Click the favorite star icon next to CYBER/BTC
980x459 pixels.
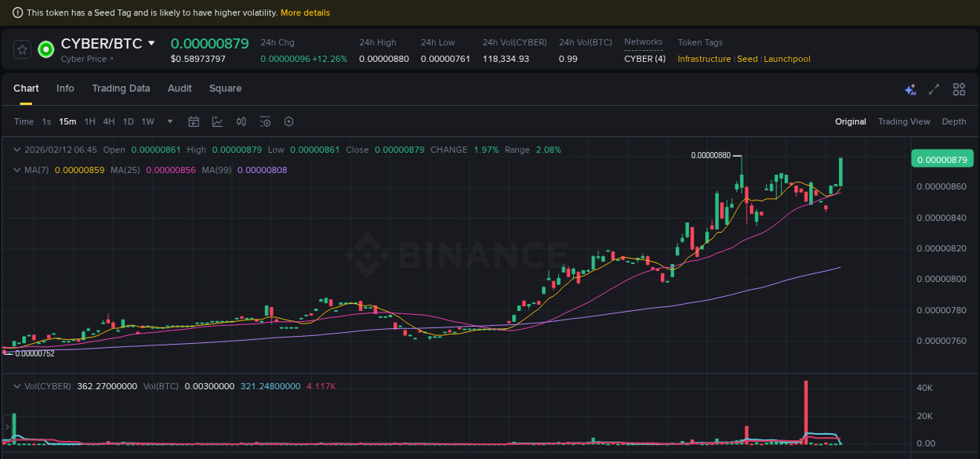click(22, 49)
